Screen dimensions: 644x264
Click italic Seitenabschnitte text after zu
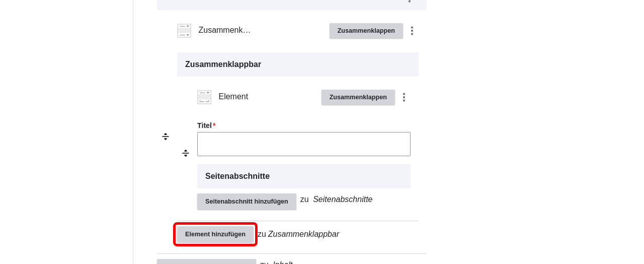tap(343, 200)
